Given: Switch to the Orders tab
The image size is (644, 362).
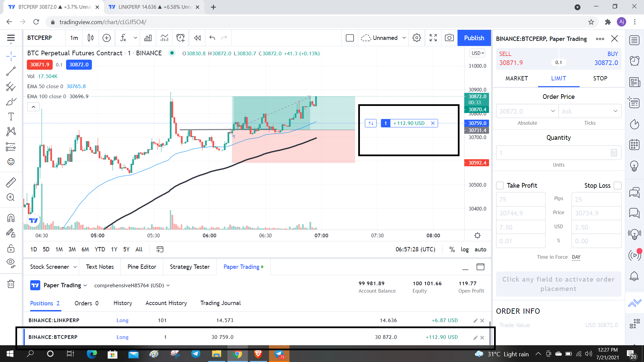Looking at the screenshot, I should tap(87, 303).
